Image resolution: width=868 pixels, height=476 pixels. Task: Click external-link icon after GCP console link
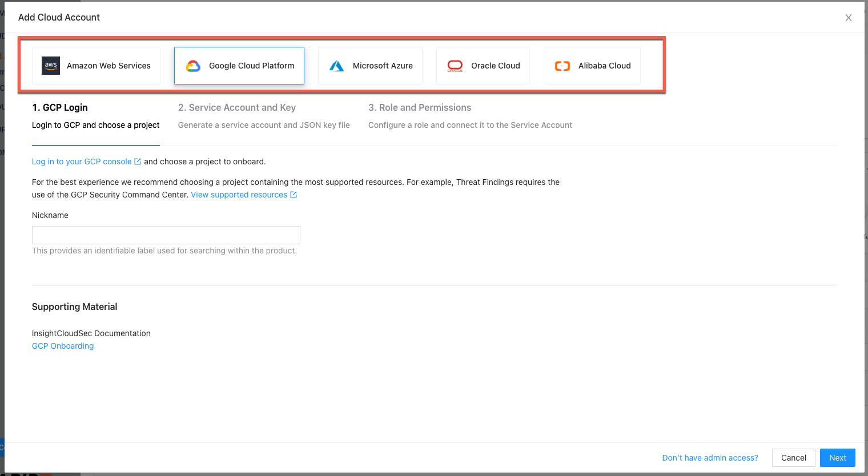click(x=138, y=162)
